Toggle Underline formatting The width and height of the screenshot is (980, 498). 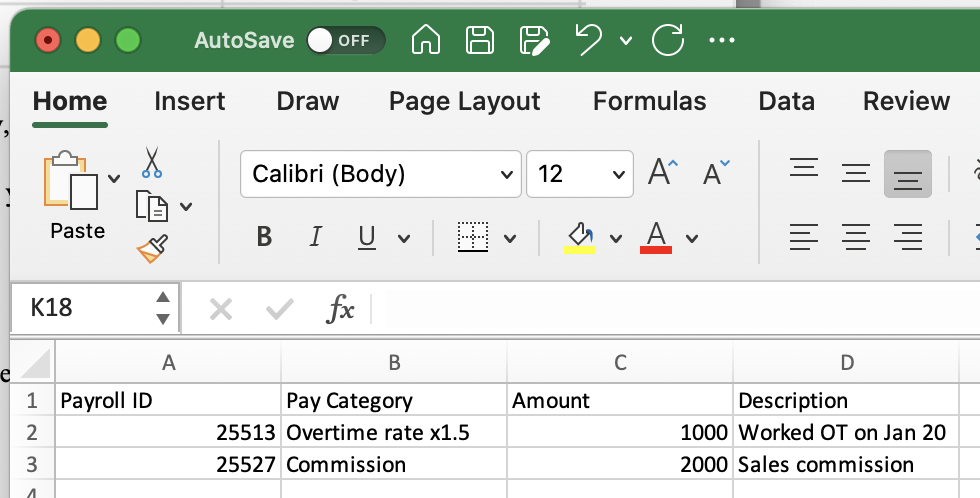367,237
